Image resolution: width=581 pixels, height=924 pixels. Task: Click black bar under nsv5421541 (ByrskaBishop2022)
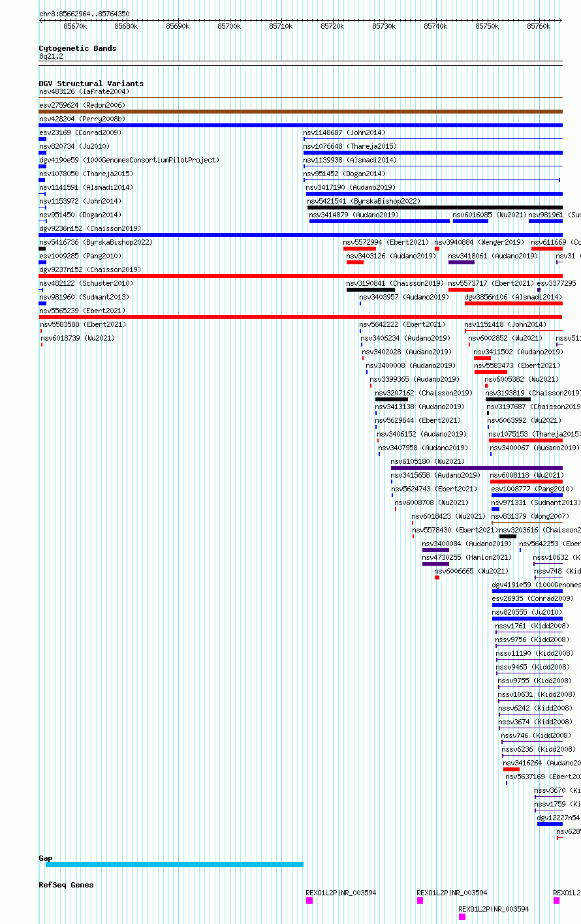(435, 208)
